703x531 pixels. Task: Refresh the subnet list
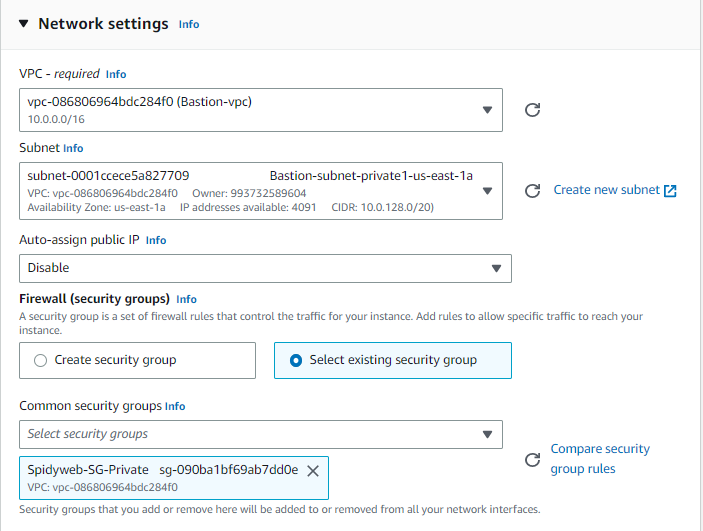pyautogui.click(x=532, y=191)
